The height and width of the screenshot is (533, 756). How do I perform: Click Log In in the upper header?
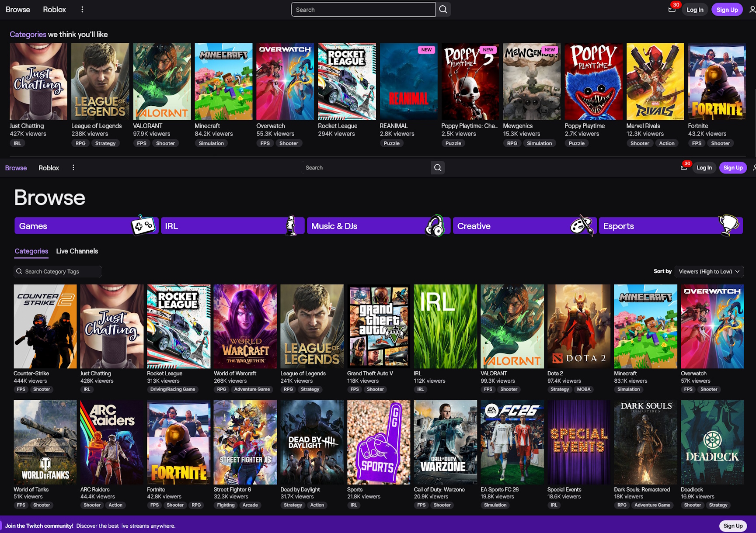click(x=695, y=10)
